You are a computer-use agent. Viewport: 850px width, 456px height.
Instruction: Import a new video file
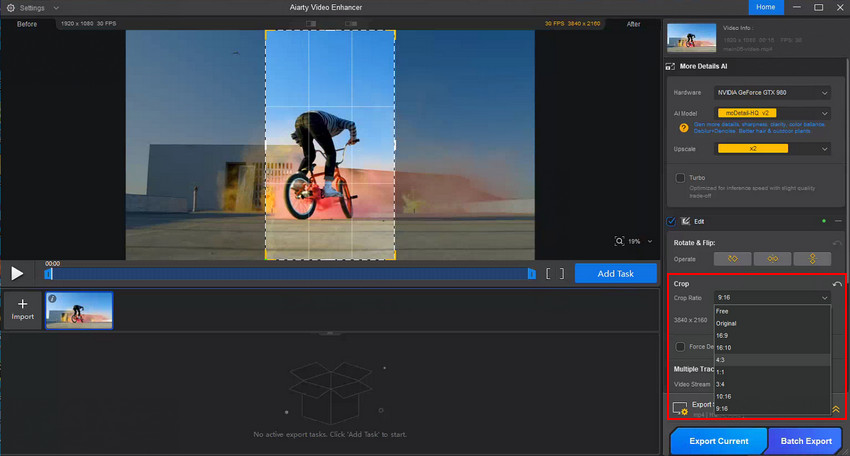click(22, 310)
